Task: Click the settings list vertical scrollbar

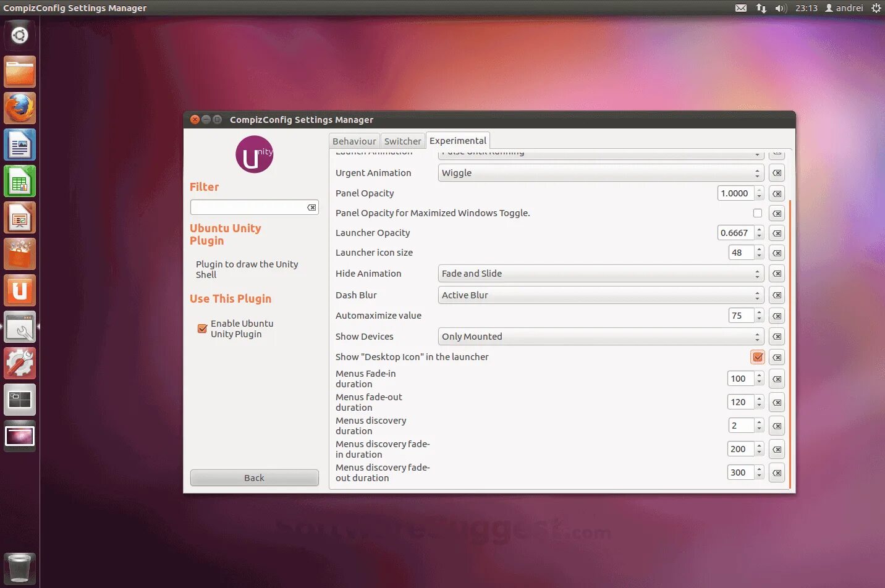Action: [790, 343]
